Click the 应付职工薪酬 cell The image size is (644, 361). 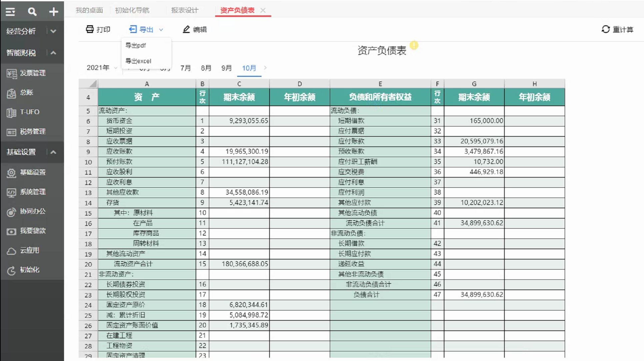click(380, 162)
